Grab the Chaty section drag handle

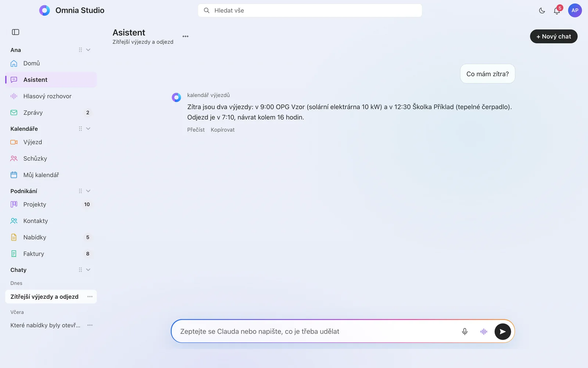tap(80, 270)
